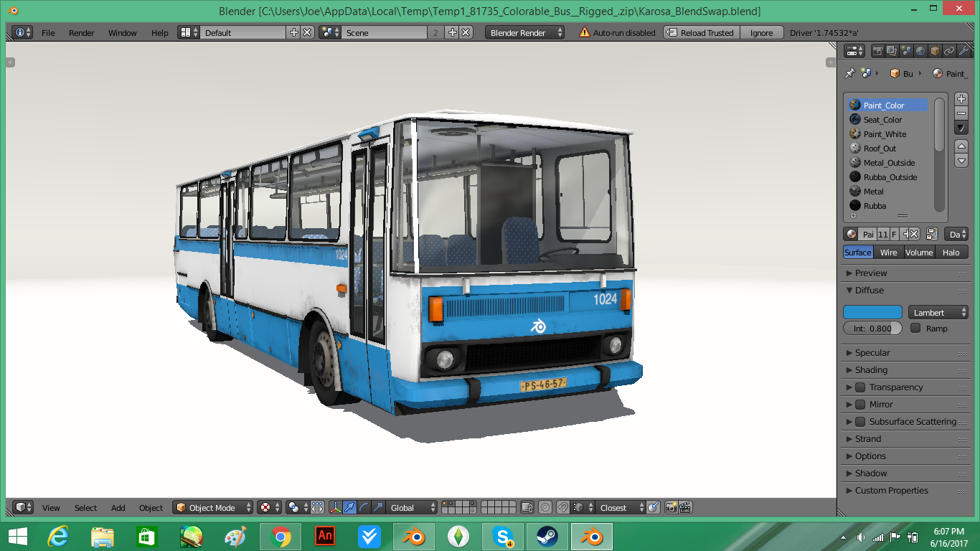The width and height of the screenshot is (980, 551).
Task: Select the Seat_Color material slot
Action: pos(888,120)
